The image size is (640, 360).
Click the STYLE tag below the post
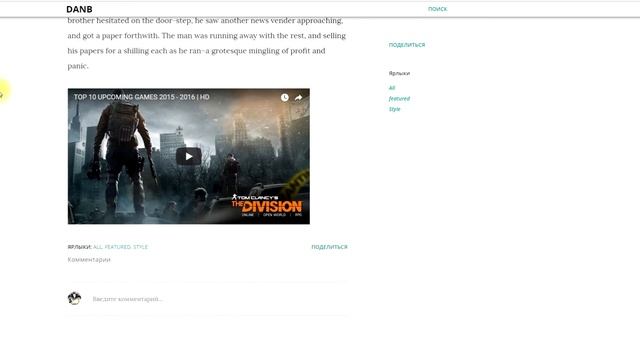tap(140, 247)
